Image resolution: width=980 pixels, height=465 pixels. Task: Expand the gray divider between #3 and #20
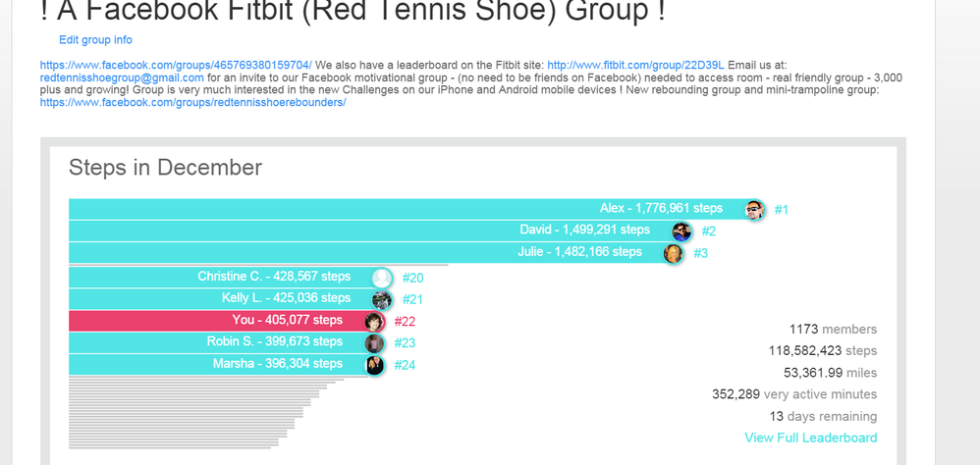tap(258, 265)
